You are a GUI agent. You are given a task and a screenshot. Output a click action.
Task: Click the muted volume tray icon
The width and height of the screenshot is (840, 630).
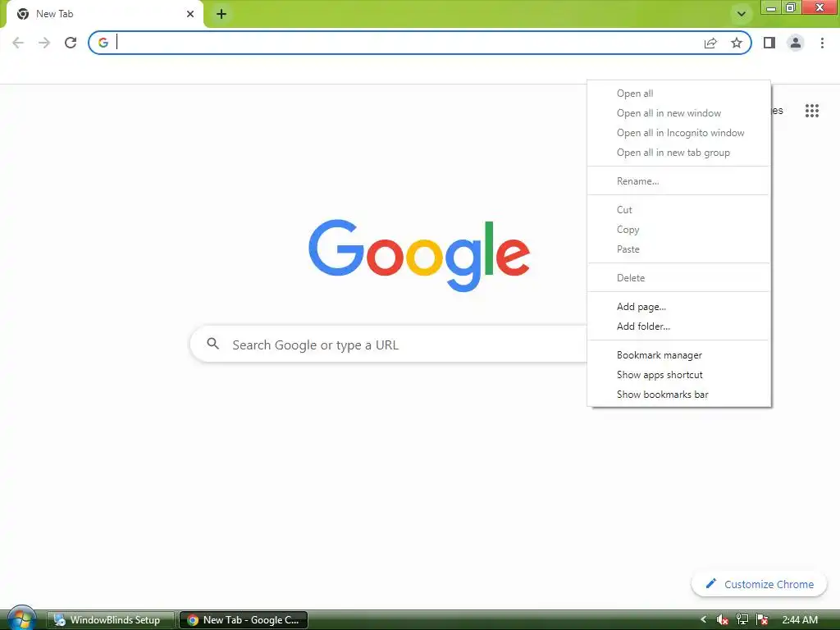pos(722,620)
